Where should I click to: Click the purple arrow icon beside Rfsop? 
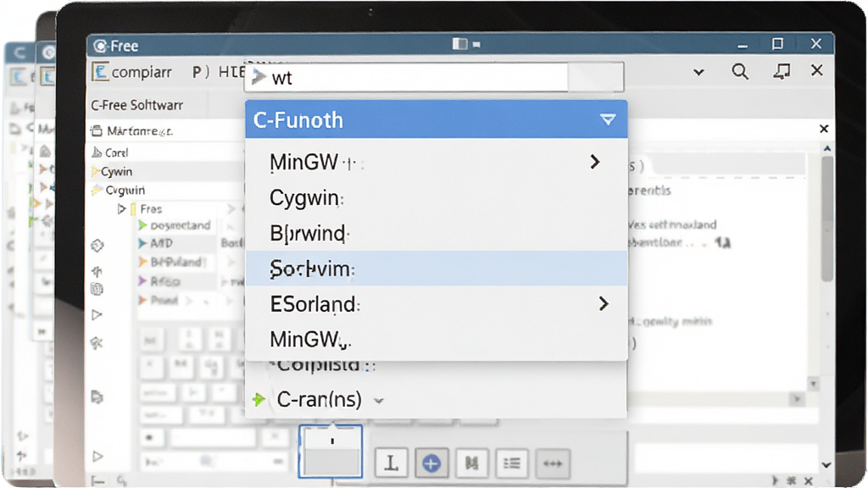(142, 281)
